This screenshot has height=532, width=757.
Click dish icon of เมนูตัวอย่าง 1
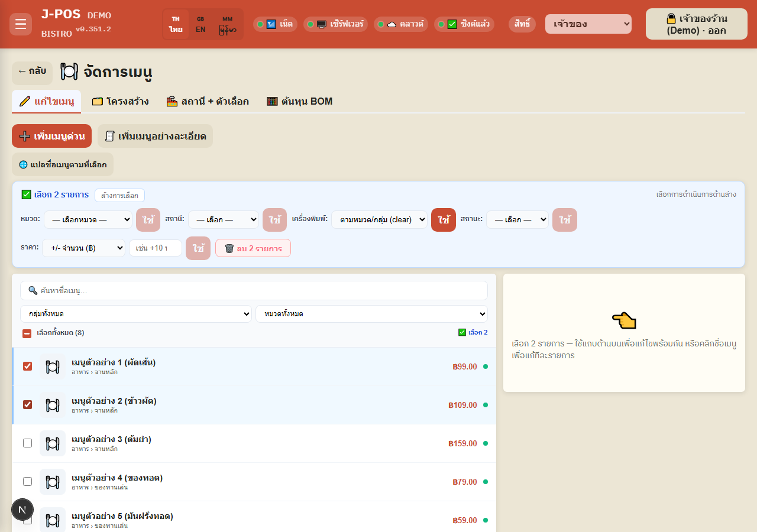point(53,366)
